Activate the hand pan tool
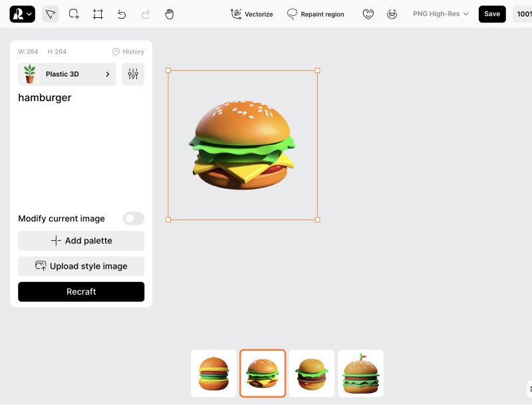532x405 pixels. pos(170,14)
